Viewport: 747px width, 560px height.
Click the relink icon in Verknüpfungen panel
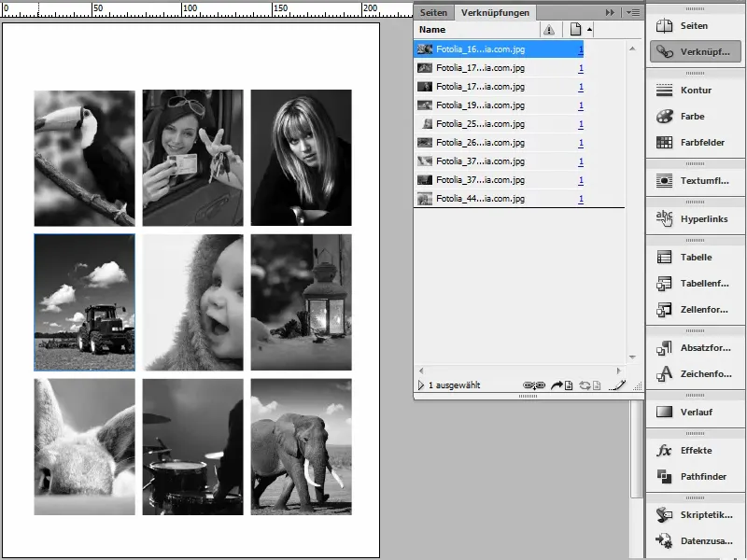pyautogui.click(x=534, y=385)
